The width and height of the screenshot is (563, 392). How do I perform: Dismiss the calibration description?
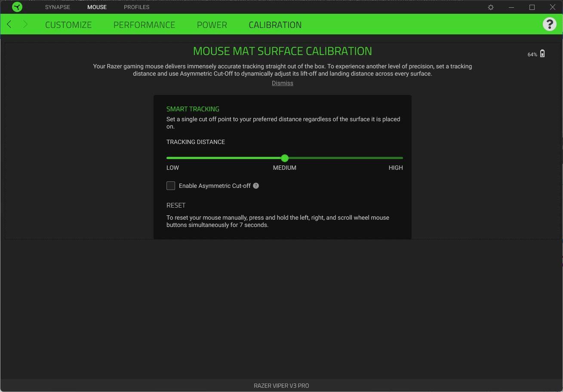pyautogui.click(x=282, y=83)
